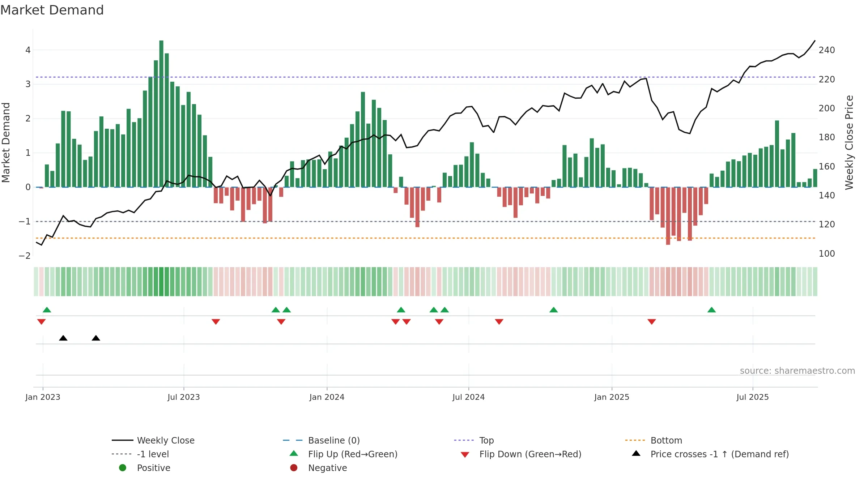Click the 4 demand axis label

[28, 50]
